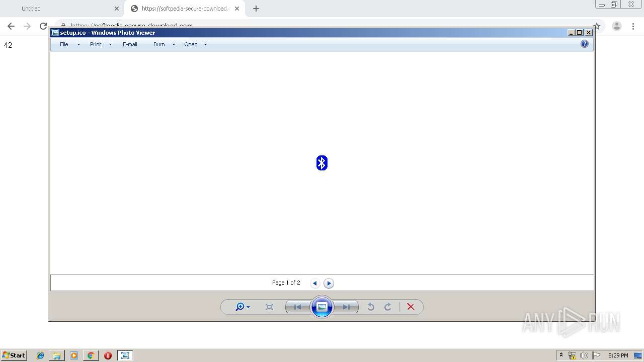This screenshot has width=644, height=362.
Task: Click the Bluetooth icon image preview
Action: [x=322, y=163]
